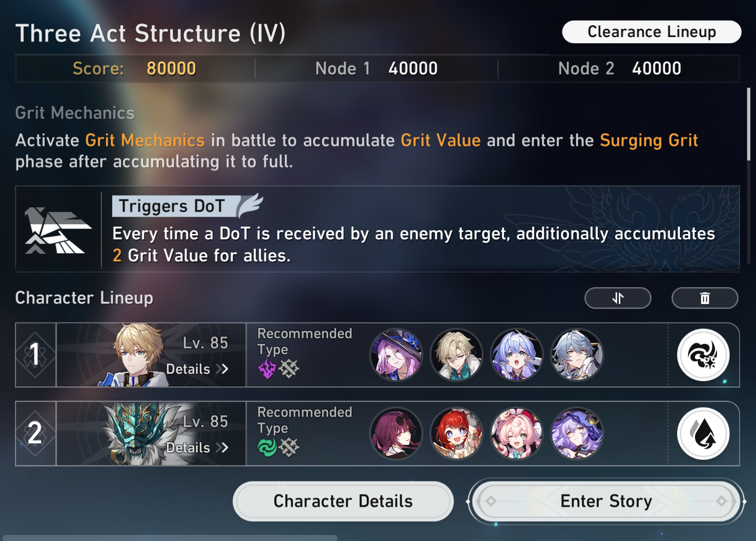
Task: Select red-haired character portrait in team 2
Action: tap(456, 434)
